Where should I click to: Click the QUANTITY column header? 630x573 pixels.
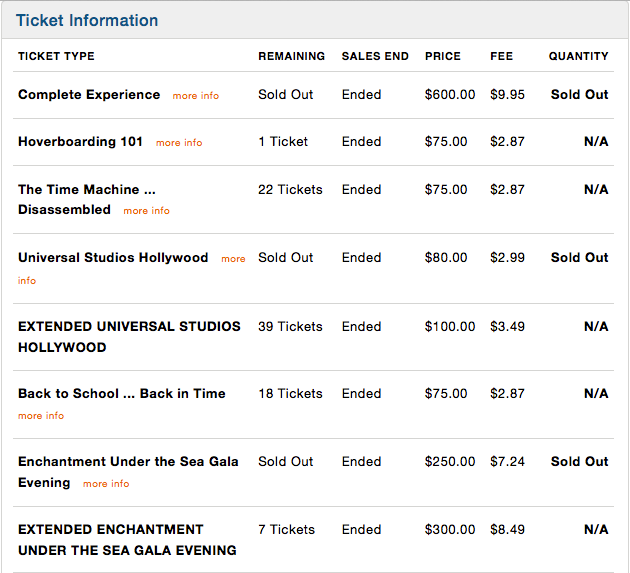click(x=579, y=56)
